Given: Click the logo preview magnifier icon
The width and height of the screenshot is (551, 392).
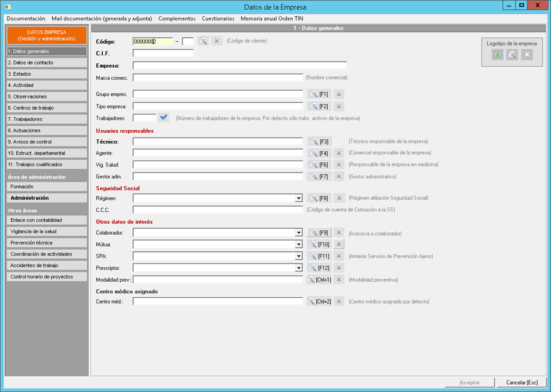Looking at the screenshot, I should tap(512, 55).
